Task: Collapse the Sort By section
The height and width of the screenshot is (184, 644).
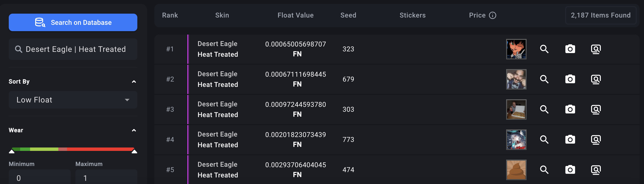Action: click(x=134, y=82)
